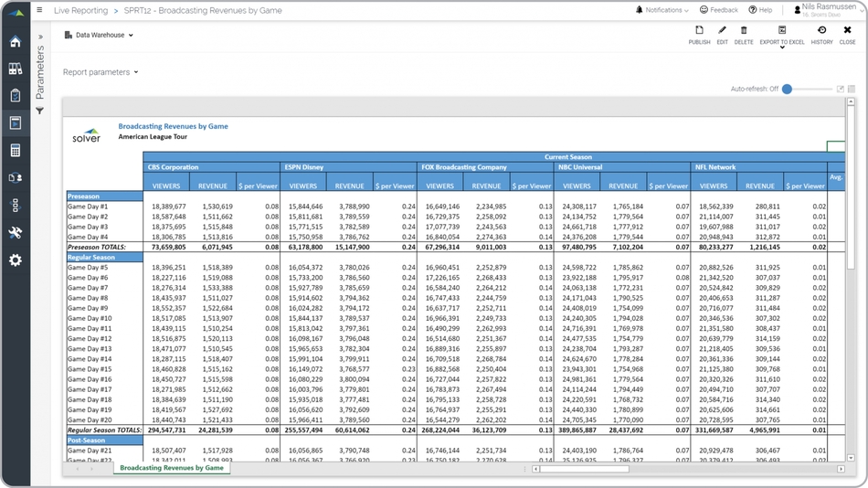Image resolution: width=868 pixels, height=488 pixels.
Task: Open the wrench tools icon in sidebar
Action: pos(16,233)
